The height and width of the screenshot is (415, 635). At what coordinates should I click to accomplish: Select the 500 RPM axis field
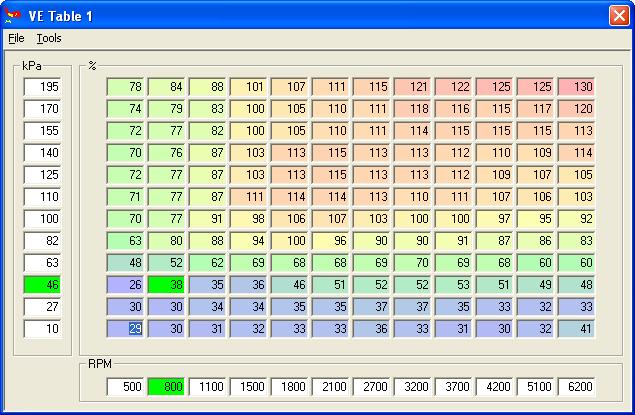point(126,385)
